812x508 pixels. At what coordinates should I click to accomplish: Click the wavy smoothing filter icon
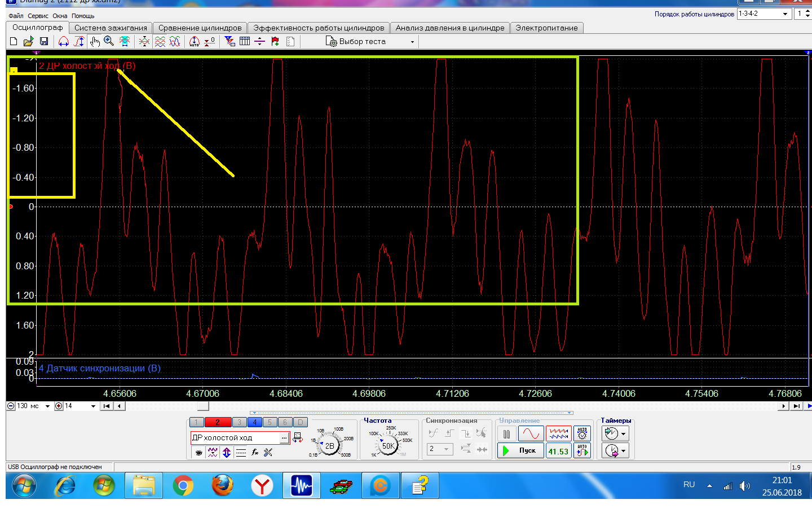tap(213, 452)
